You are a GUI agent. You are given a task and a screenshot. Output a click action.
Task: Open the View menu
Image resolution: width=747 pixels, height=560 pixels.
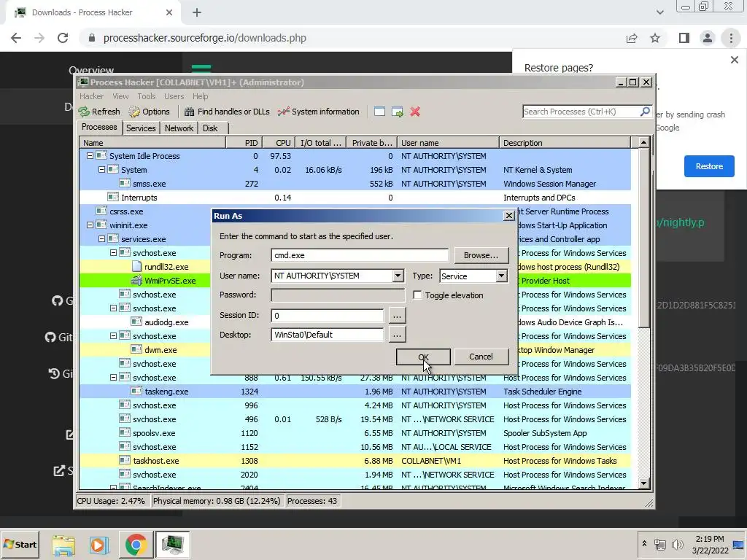click(x=120, y=96)
